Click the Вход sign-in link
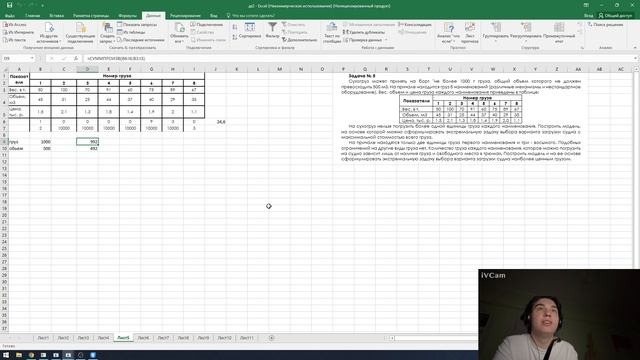 tap(589, 16)
